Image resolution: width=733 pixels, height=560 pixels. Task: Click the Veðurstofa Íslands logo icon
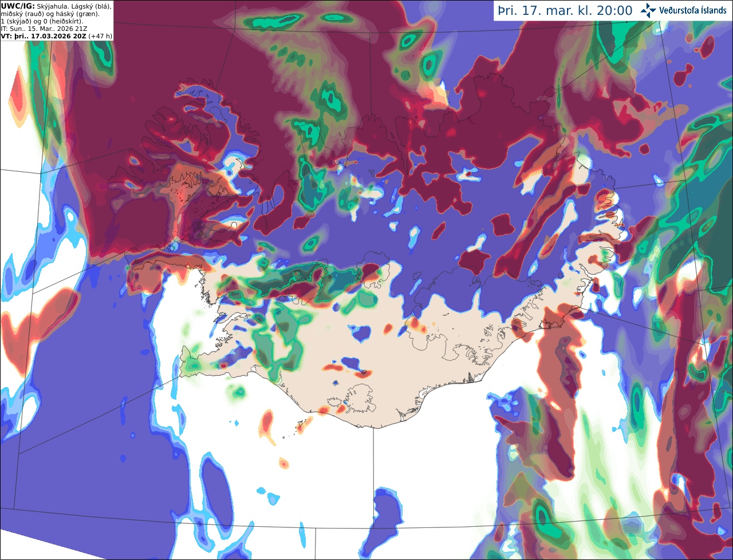coord(648,10)
